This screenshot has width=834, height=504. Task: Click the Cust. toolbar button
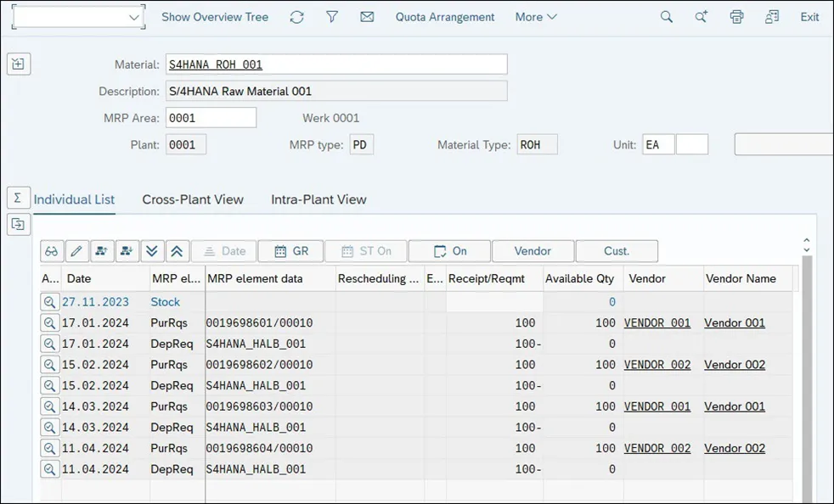pos(617,251)
